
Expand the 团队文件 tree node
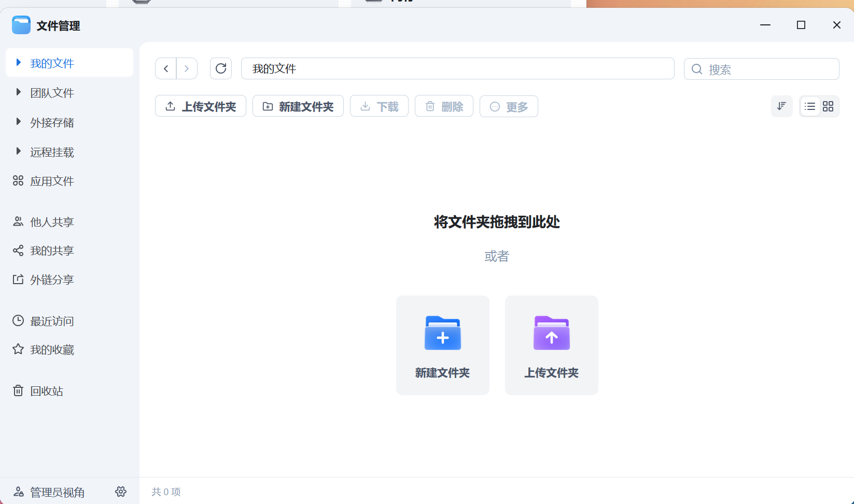click(x=19, y=92)
